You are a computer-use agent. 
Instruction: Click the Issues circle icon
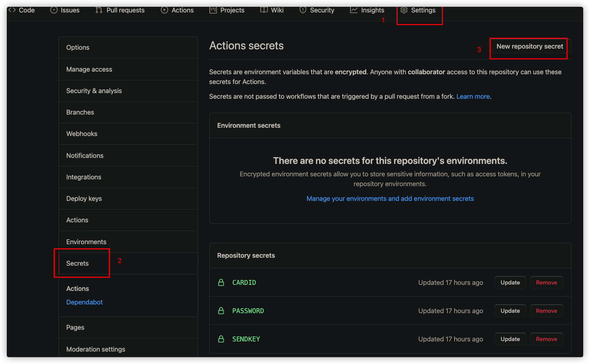point(54,10)
